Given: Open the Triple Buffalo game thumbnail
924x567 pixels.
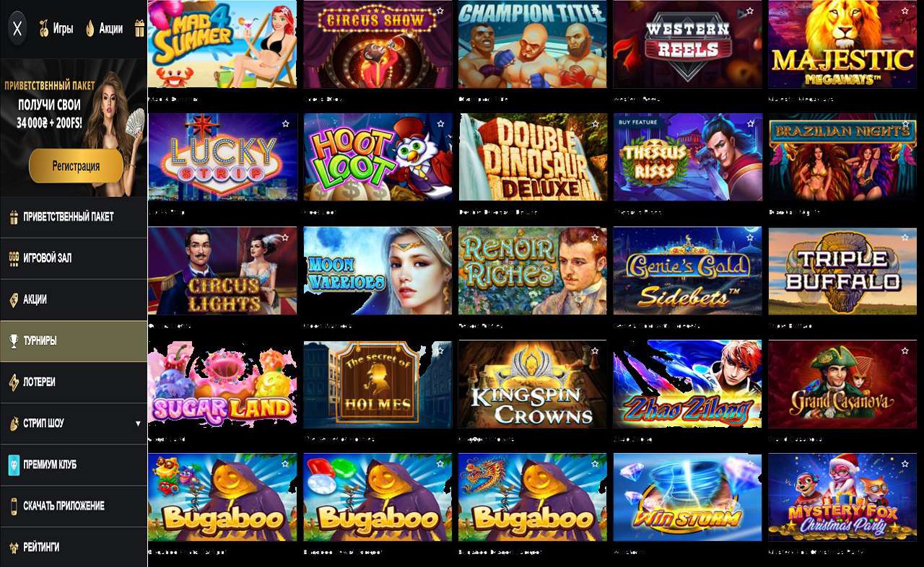Looking at the screenshot, I should point(842,271).
